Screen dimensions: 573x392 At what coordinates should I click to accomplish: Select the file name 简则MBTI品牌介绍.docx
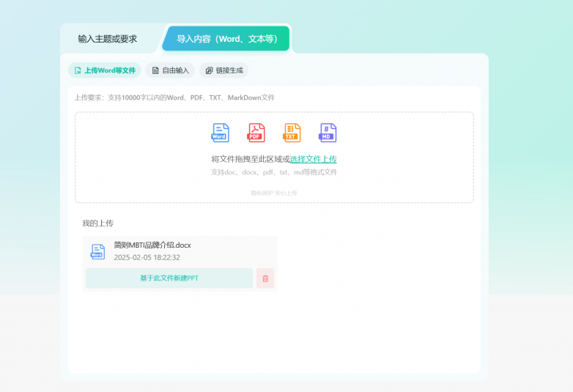coord(152,245)
